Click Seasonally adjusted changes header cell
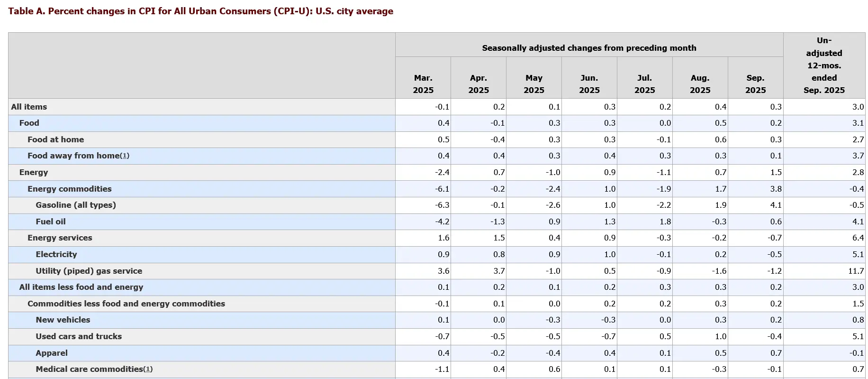 [589, 48]
